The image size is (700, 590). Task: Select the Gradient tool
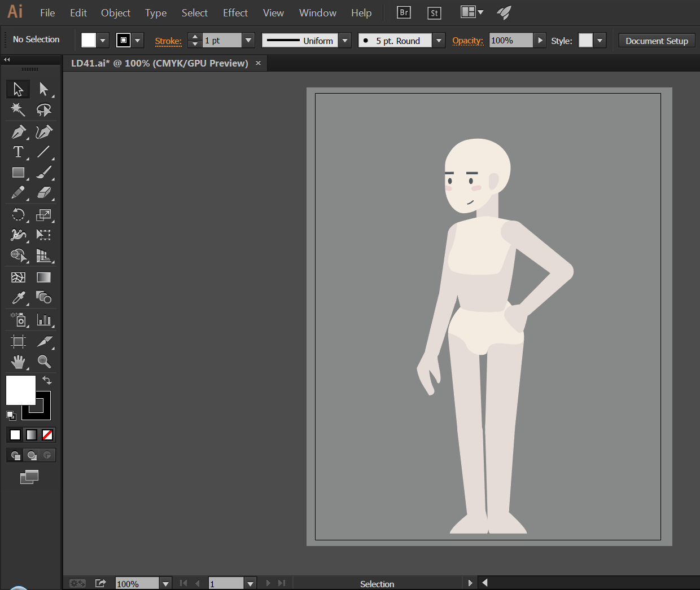[x=43, y=277]
